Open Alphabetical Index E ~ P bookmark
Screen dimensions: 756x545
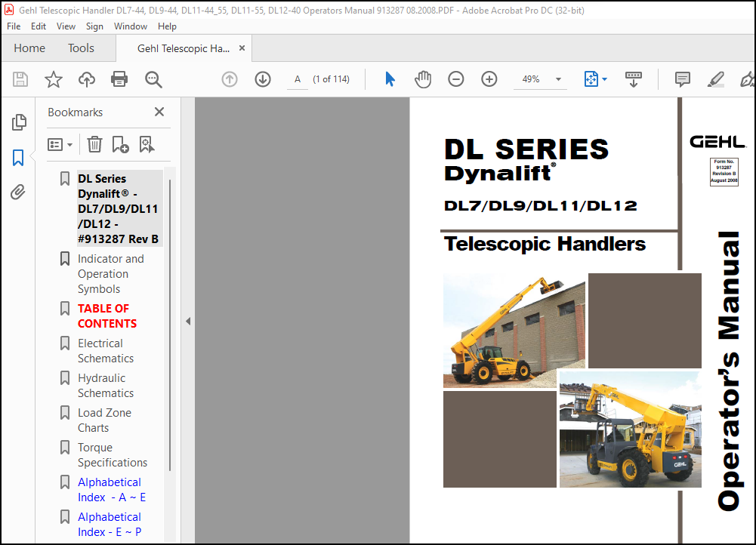(x=110, y=525)
